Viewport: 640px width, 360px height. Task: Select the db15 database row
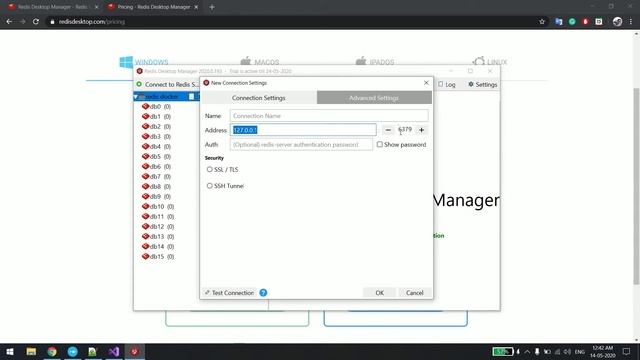tap(158, 256)
